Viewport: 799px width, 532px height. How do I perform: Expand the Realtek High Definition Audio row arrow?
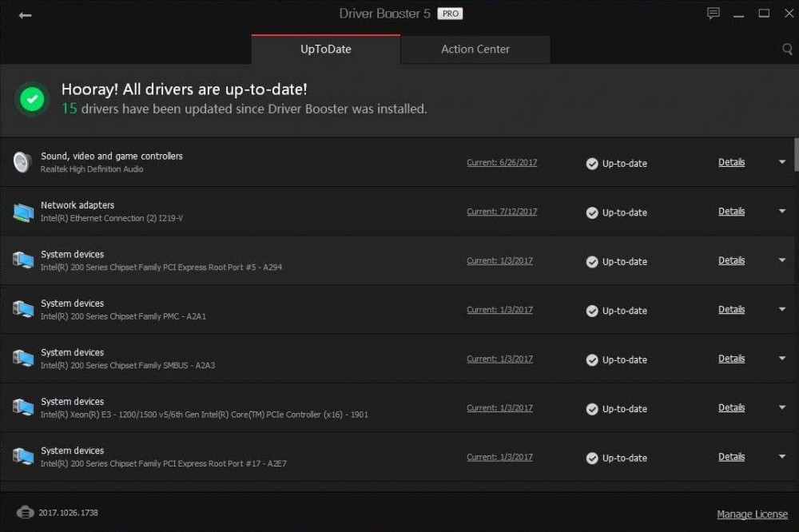point(782,162)
